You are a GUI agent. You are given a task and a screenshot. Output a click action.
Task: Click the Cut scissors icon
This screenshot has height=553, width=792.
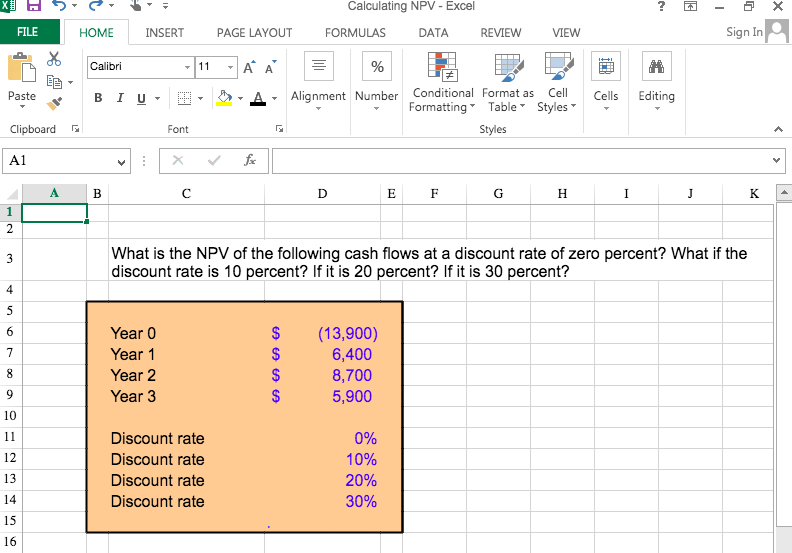pos(54,59)
